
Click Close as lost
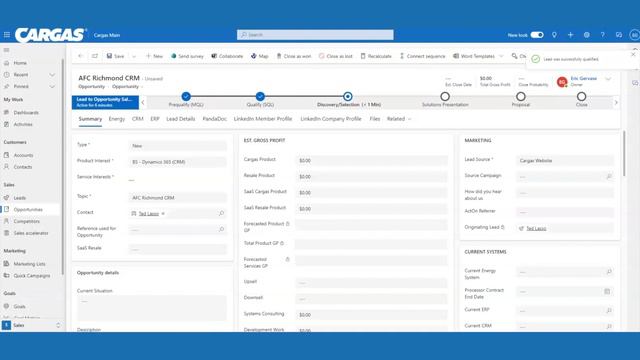pyautogui.click(x=336, y=56)
